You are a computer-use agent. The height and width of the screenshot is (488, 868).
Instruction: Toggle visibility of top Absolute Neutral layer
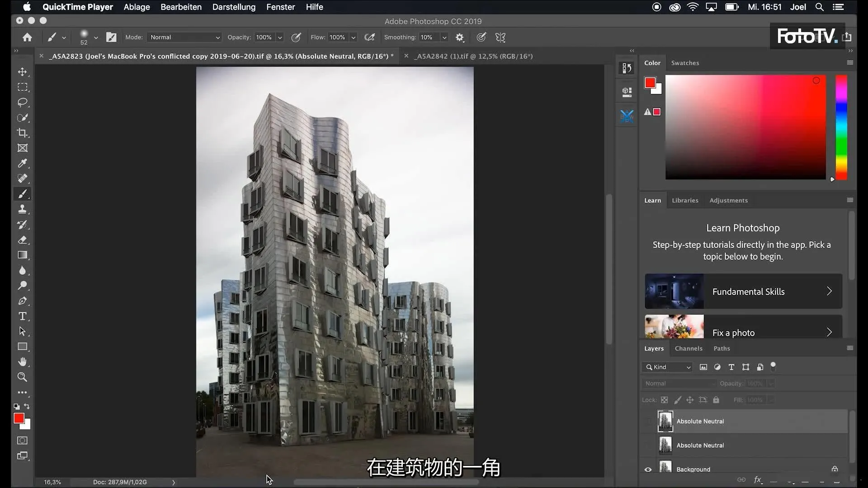tap(648, 421)
